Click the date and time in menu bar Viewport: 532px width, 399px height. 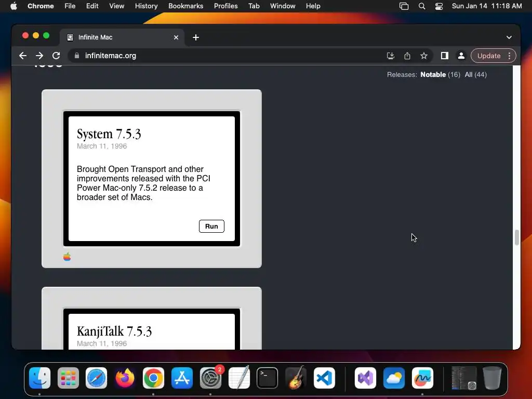487,6
